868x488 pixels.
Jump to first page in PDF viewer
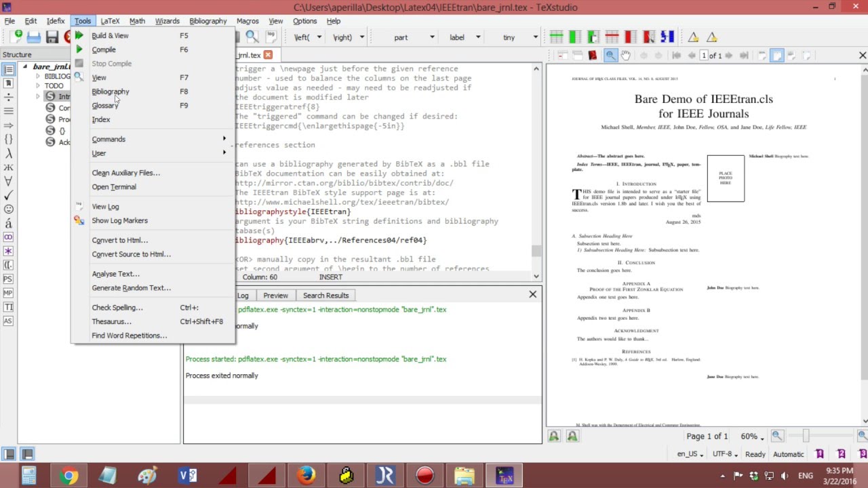[676, 56]
